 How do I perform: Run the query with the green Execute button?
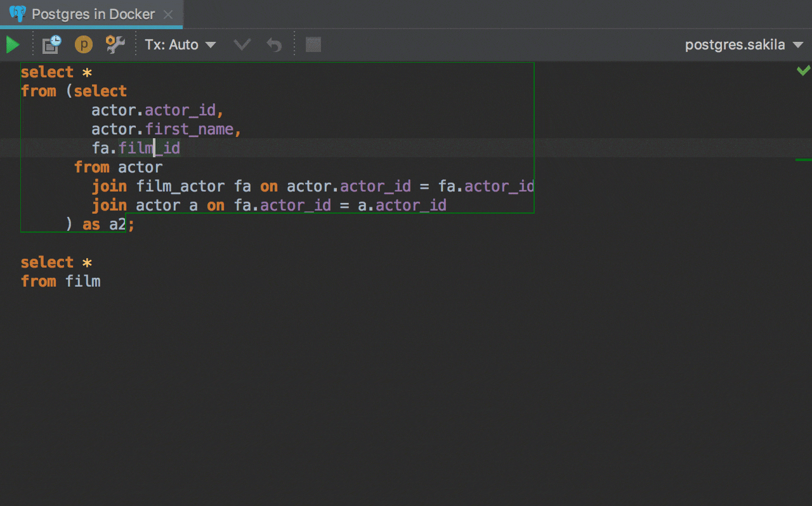tap(13, 45)
